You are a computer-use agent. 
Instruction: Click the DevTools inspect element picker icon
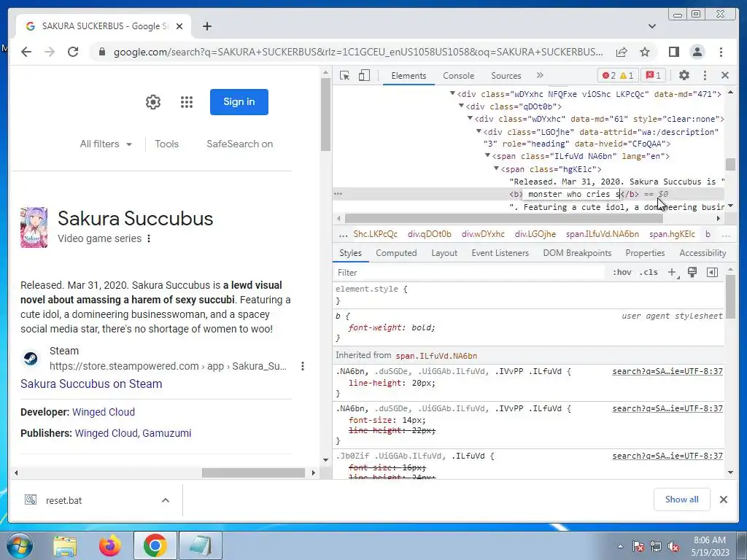point(344,76)
